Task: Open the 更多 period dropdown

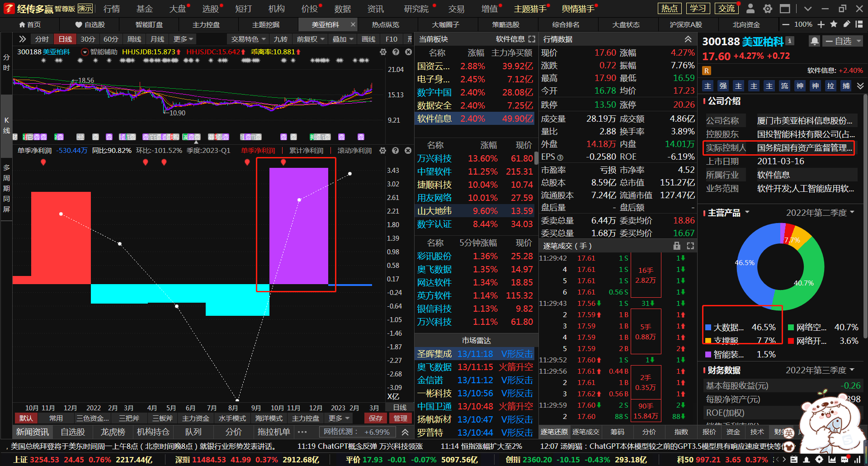Action: click(183, 39)
